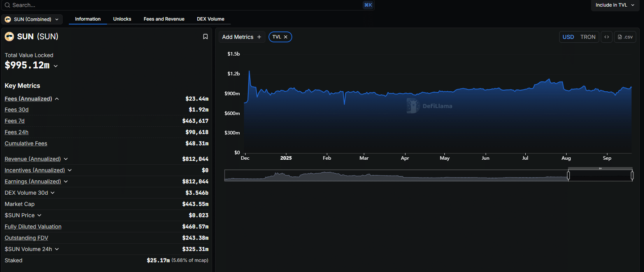
Task: Click the Cumulative Fees label
Action: (x=26, y=144)
